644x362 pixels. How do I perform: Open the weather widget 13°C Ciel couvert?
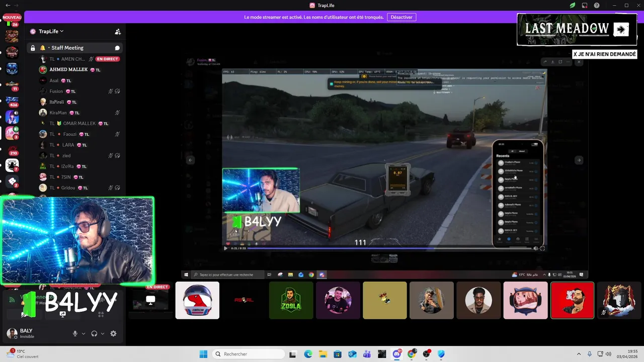click(x=22, y=354)
